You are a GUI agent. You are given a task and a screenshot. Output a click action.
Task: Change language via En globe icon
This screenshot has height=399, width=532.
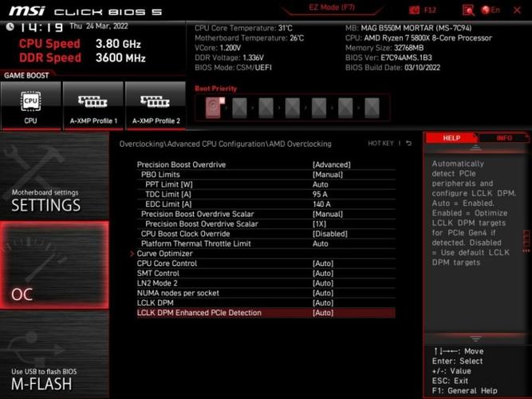click(x=491, y=10)
